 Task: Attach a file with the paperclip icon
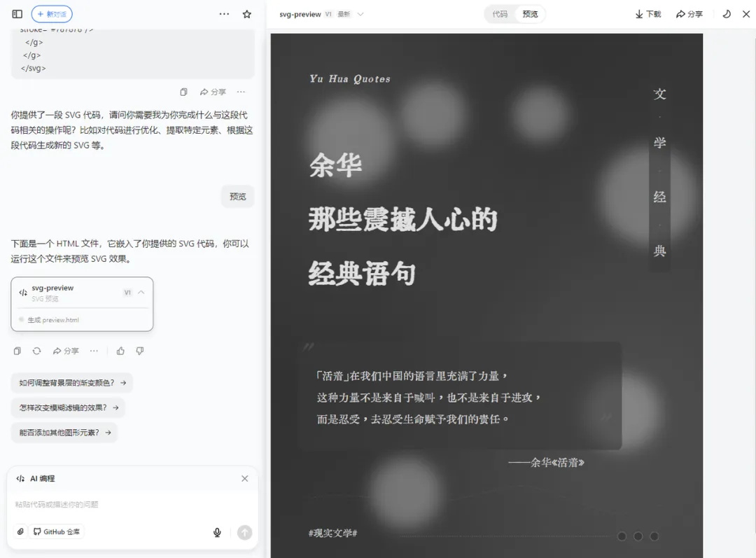pos(20,532)
